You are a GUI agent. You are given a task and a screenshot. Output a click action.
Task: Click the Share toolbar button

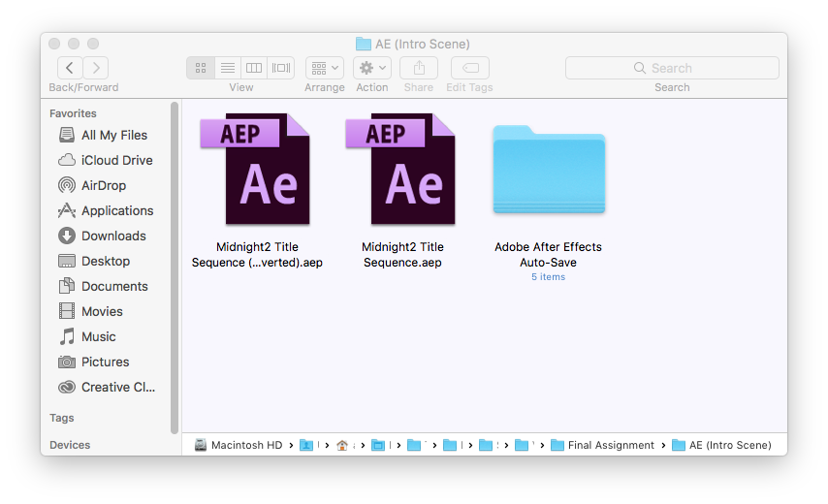tap(419, 68)
